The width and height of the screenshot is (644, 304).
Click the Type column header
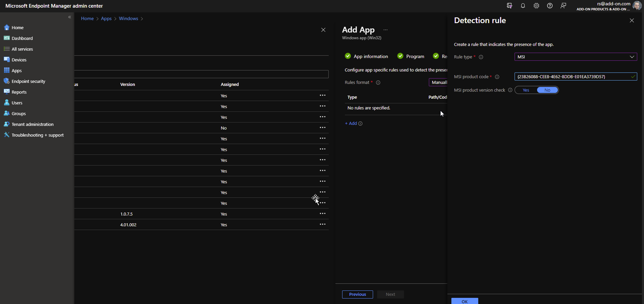(352, 97)
